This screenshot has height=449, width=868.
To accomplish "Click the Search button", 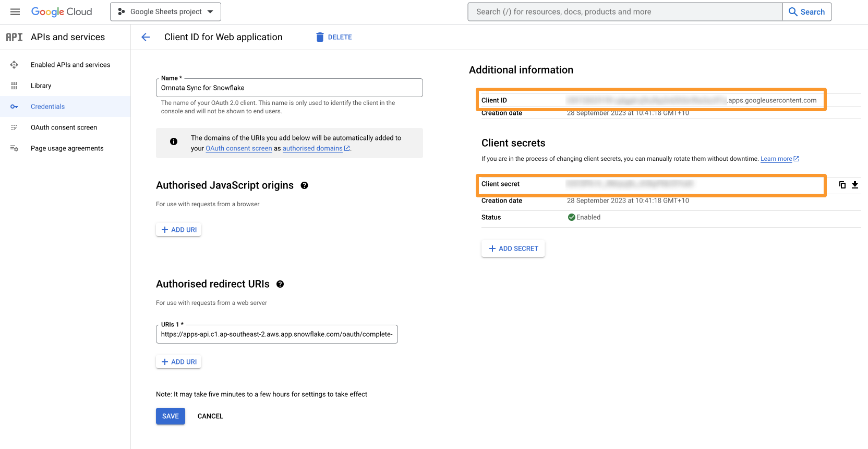I will (806, 11).
